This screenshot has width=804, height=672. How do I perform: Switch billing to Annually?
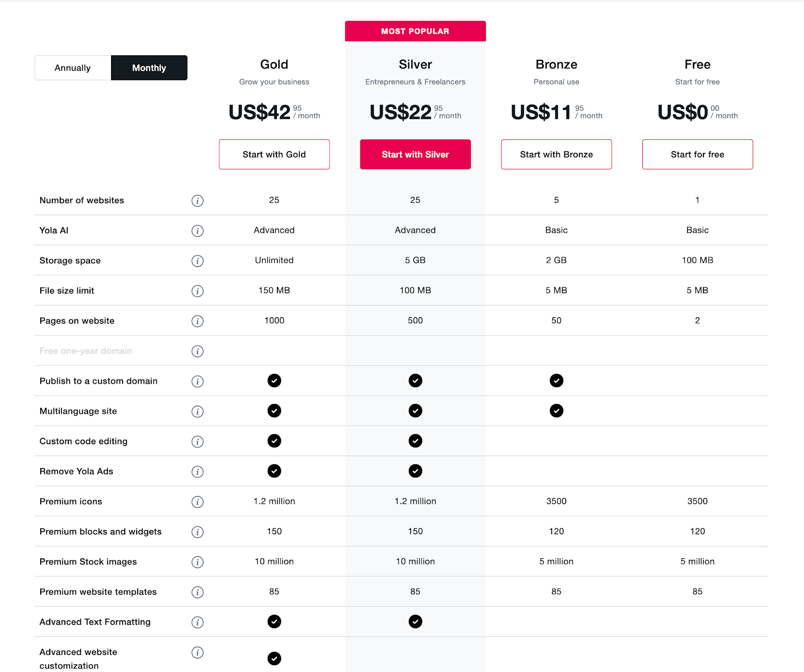(73, 68)
